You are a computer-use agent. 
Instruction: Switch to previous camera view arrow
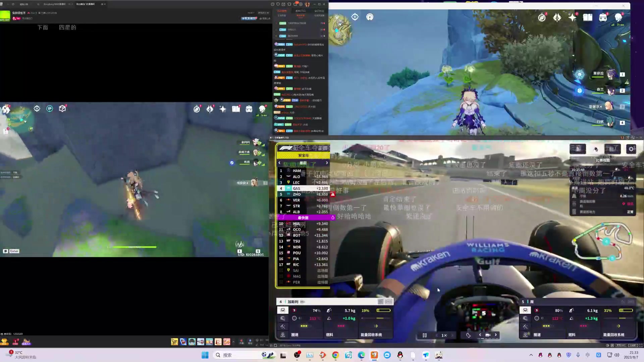point(480,335)
